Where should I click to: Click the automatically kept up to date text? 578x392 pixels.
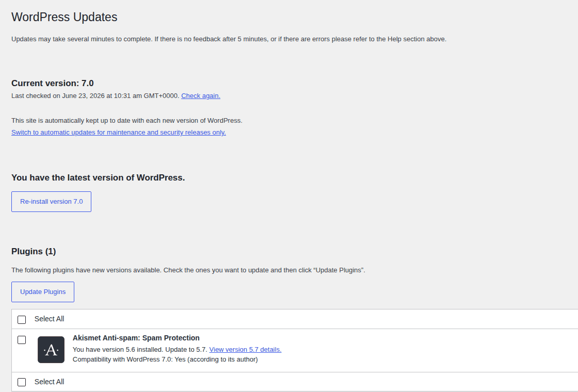127,121
